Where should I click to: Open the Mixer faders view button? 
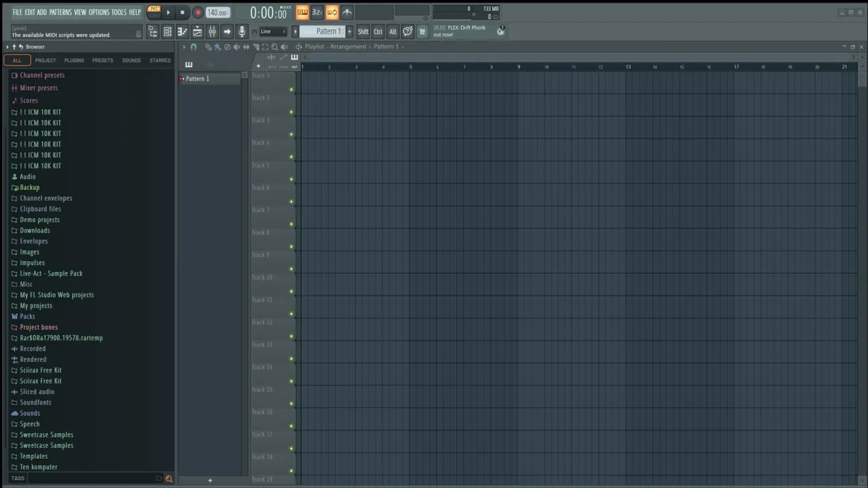coord(212,31)
